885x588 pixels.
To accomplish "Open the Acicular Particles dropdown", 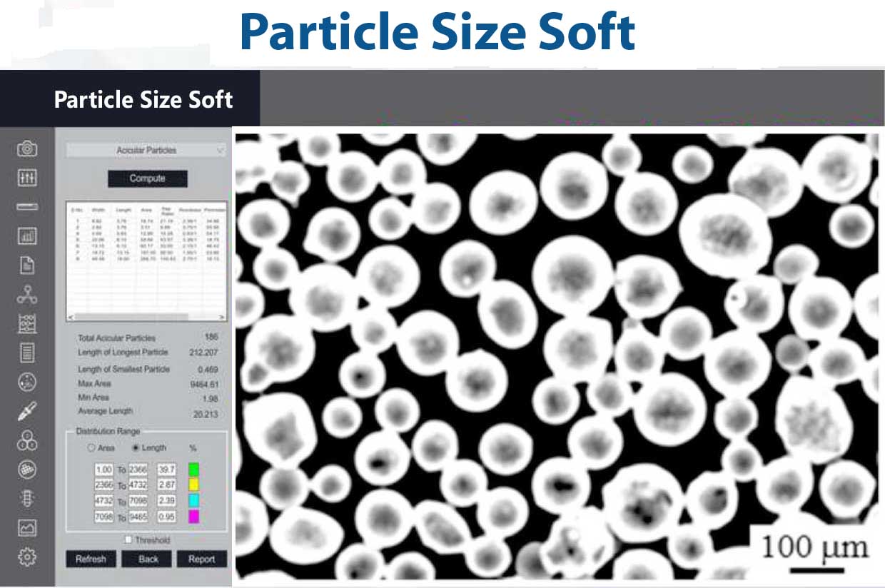I will click(x=146, y=151).
